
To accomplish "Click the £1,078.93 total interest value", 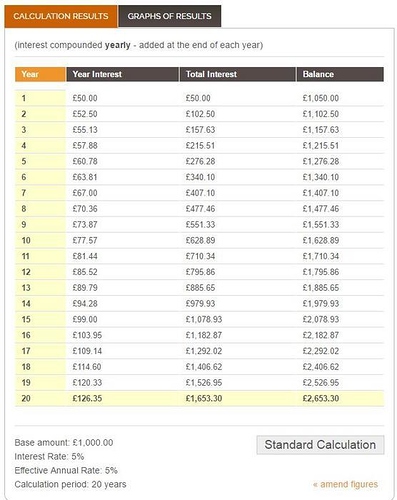I will 204,319.
